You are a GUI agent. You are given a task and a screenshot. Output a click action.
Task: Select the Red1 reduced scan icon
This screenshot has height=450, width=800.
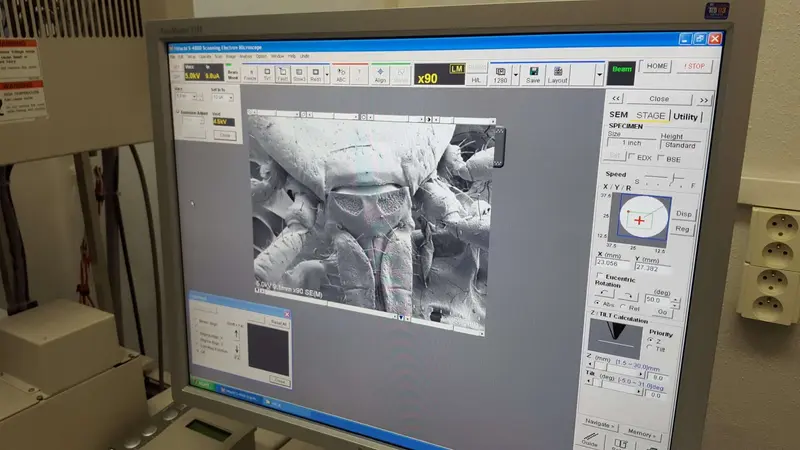315,74
